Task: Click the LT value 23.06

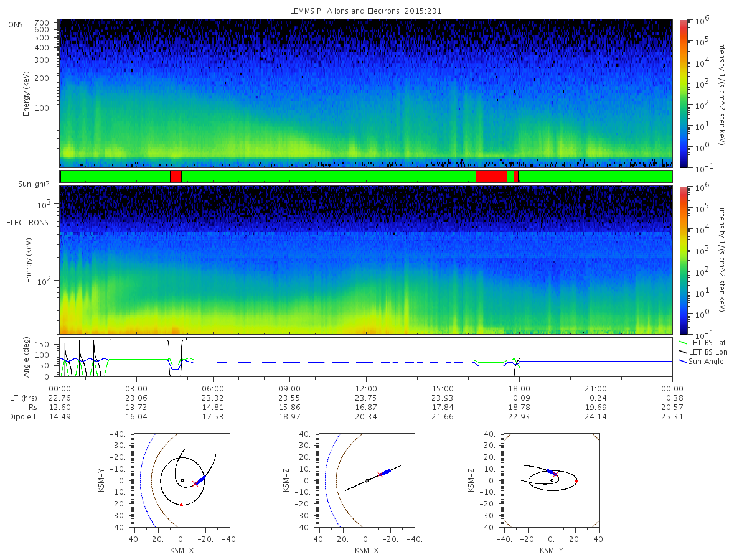Action: [x=136, y=398]
